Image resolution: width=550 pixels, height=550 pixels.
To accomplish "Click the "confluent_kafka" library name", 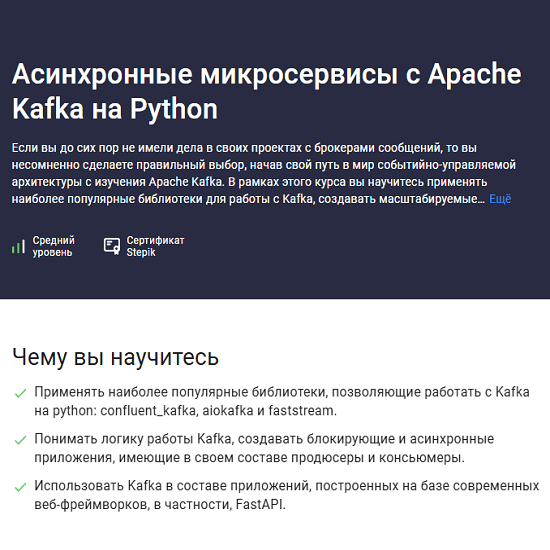I will click(x=148, y=410).
